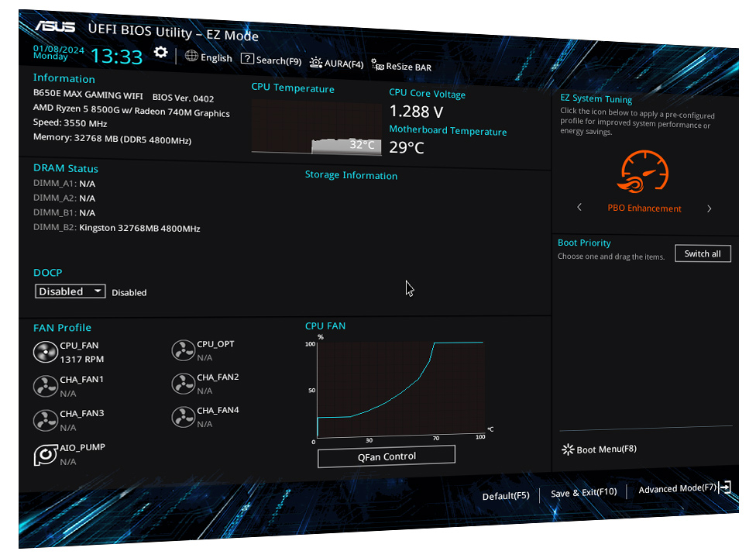Select the CHA_FAN4 fan icon

coord(184,417)
